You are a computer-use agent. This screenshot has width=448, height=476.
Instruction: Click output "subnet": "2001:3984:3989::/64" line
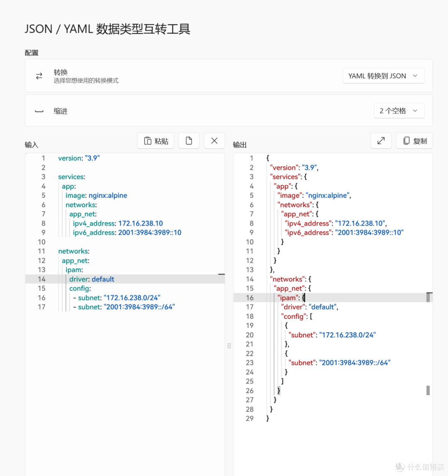pyautogui.click(x=339, y=363)
